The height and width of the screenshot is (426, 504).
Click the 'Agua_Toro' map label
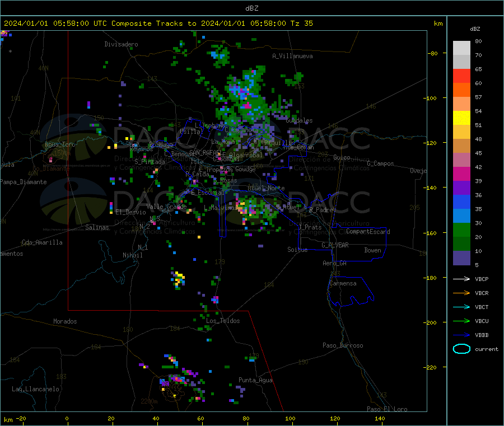pos(60,144)
